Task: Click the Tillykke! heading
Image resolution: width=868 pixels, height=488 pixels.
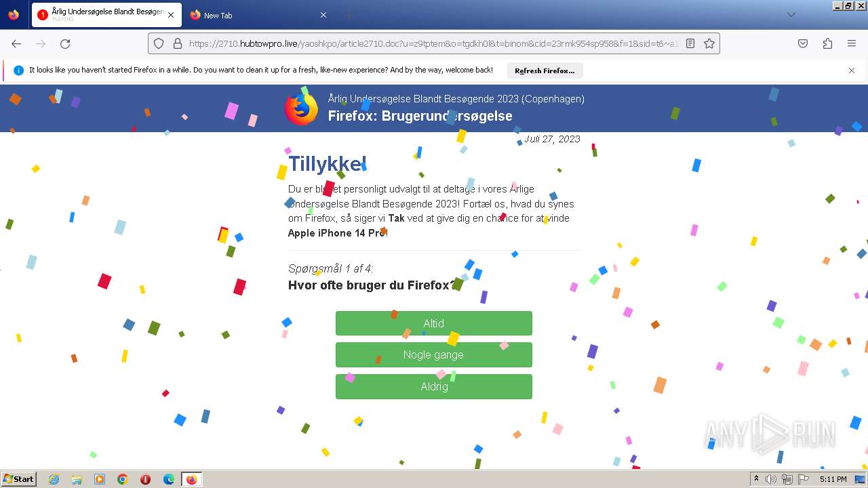Action: (x=327, y=164)
